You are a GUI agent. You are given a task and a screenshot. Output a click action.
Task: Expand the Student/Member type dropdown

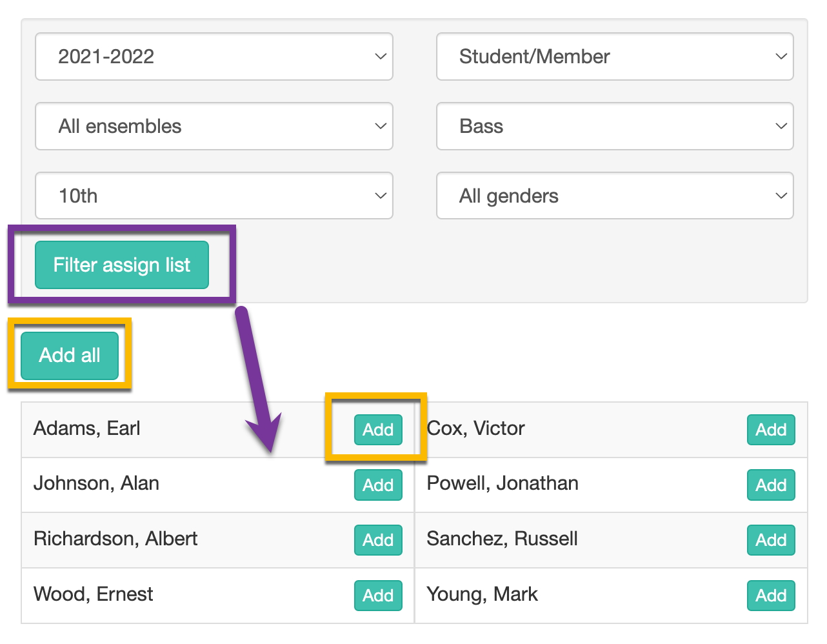pyautogui.click(x=615, y=57)
